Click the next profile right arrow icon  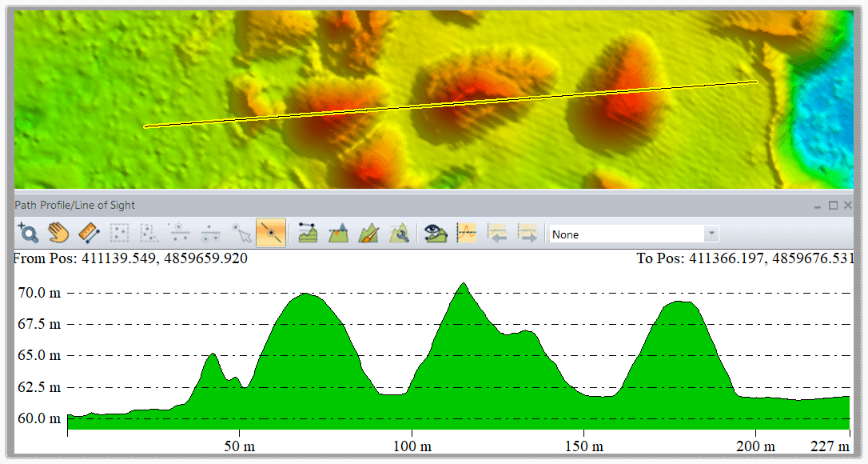coord(527,234)
